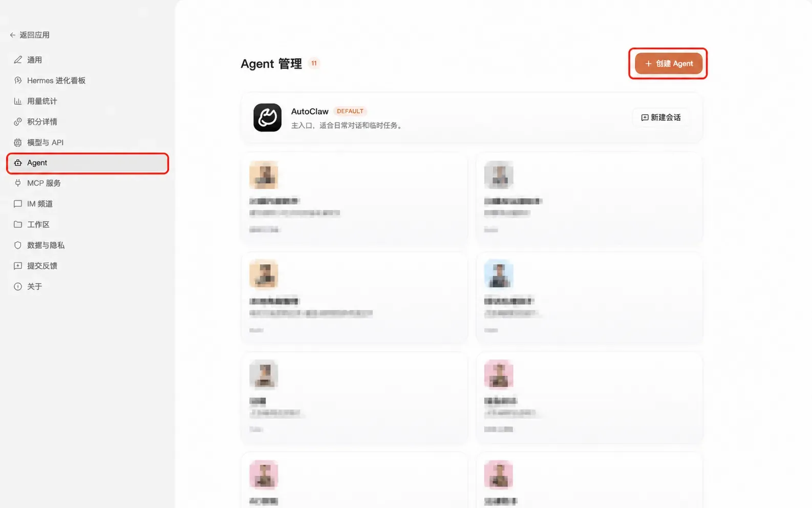Select Agent in the settings sidebar
This screenshot has width=812, height=508.
[88, 163]
